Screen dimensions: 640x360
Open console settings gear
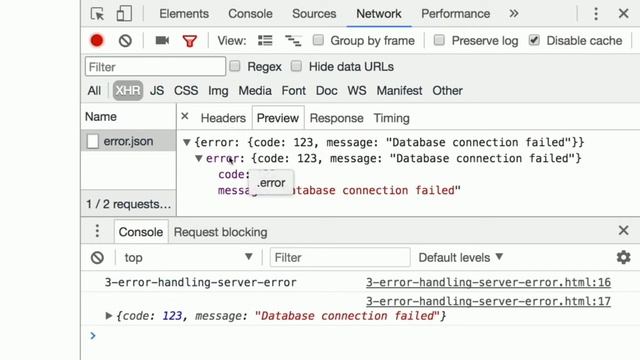tap(623, 257)
